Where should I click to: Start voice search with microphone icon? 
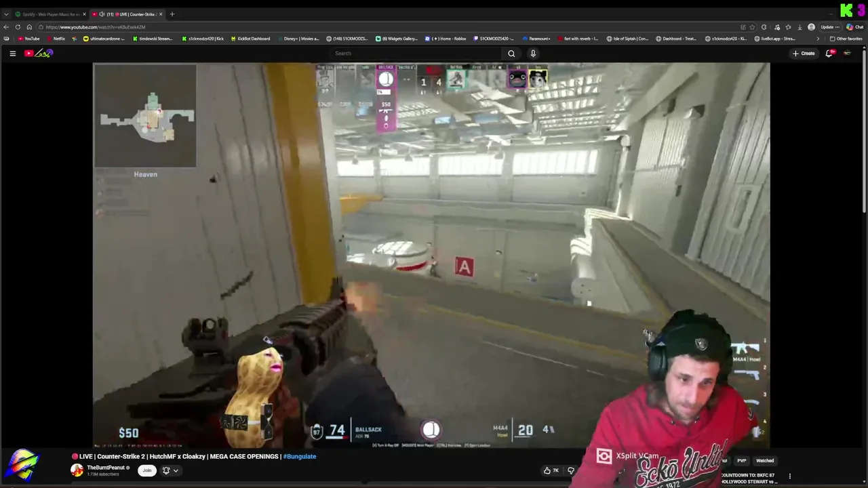pyautogui.click(x=533, y=54)
